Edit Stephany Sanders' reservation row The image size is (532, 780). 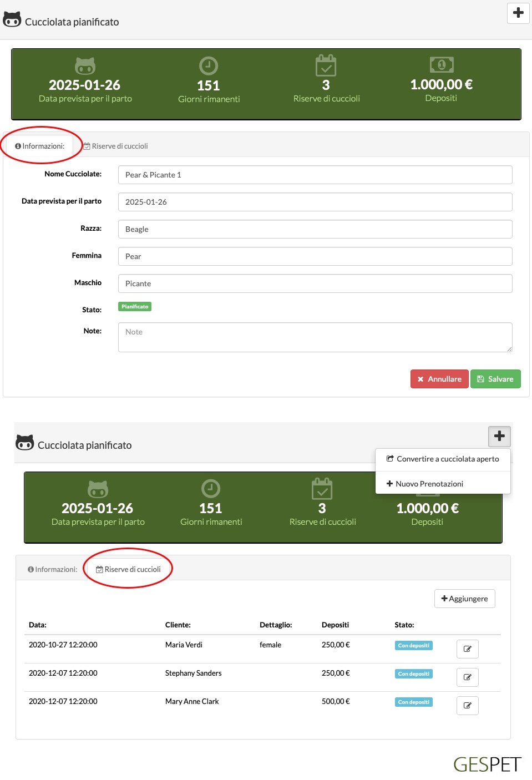467,677
